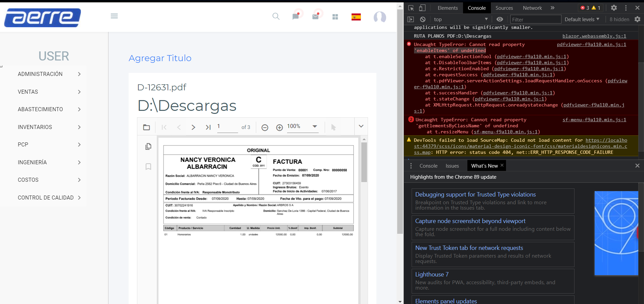Open file with PDF viewer folder icon
Screen dimensions: 644x304
146,127
